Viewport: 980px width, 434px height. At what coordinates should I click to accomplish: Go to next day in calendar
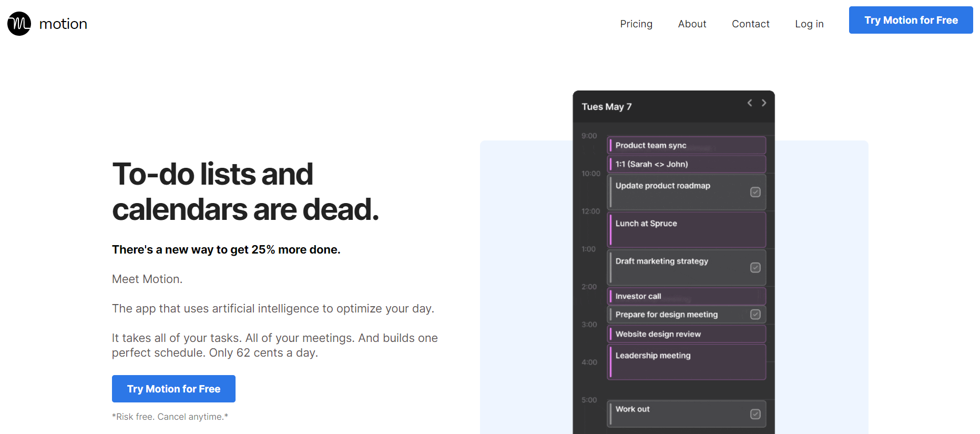pos(764,103)
